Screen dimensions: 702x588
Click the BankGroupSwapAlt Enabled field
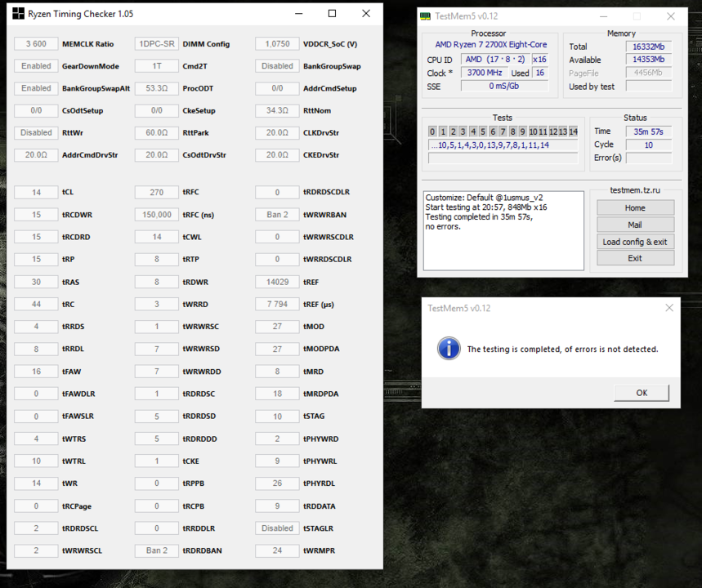(36, 88)
